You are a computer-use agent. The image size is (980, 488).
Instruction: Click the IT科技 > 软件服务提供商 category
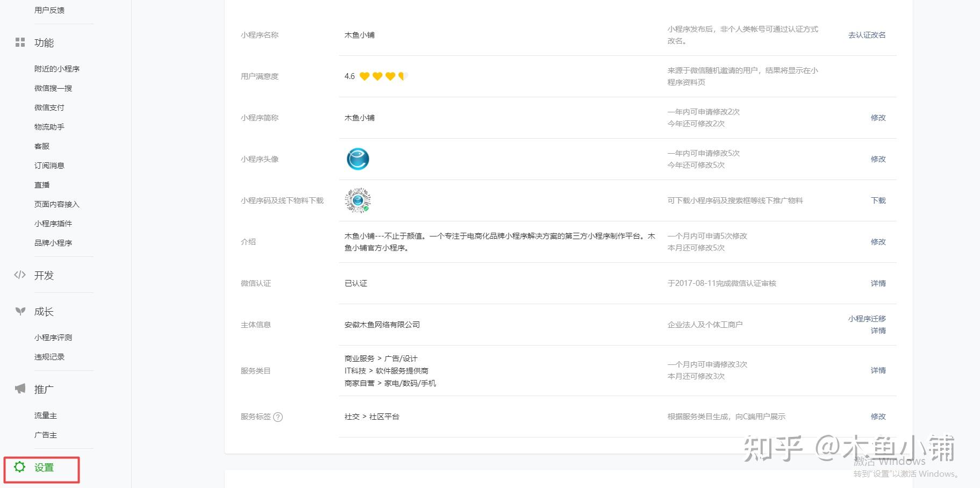pos(387,371)
